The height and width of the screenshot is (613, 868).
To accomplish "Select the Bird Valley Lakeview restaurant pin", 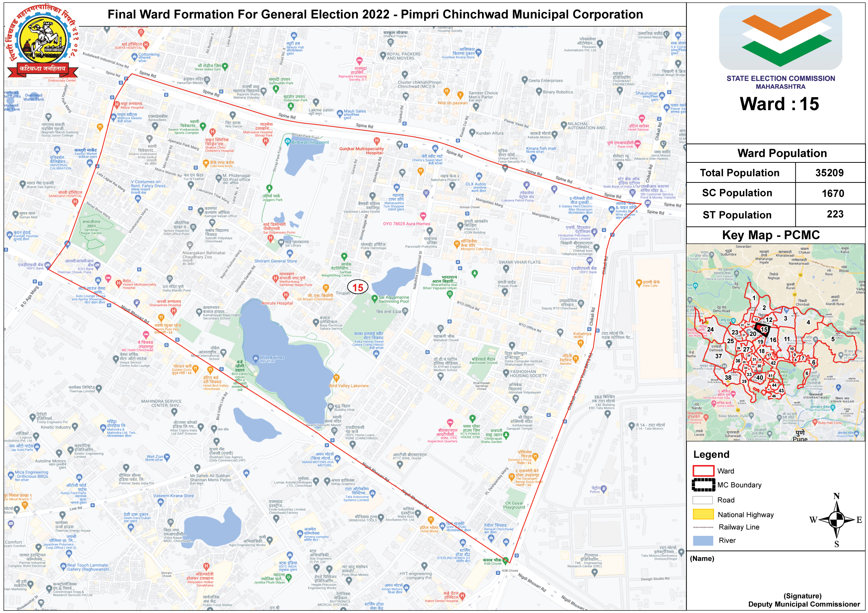I will coord(336,378).
